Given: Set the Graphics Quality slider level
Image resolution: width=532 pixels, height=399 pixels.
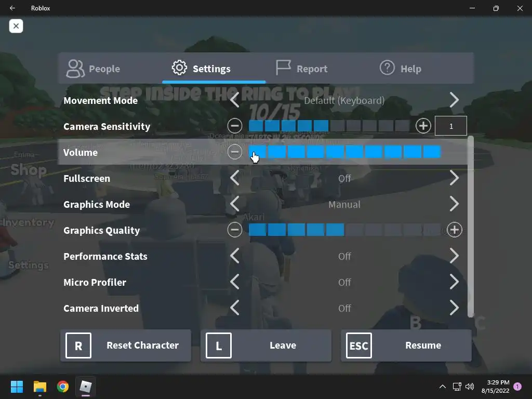Looking at the screenshot, I should pyautogui.click(x=345, y=230).
